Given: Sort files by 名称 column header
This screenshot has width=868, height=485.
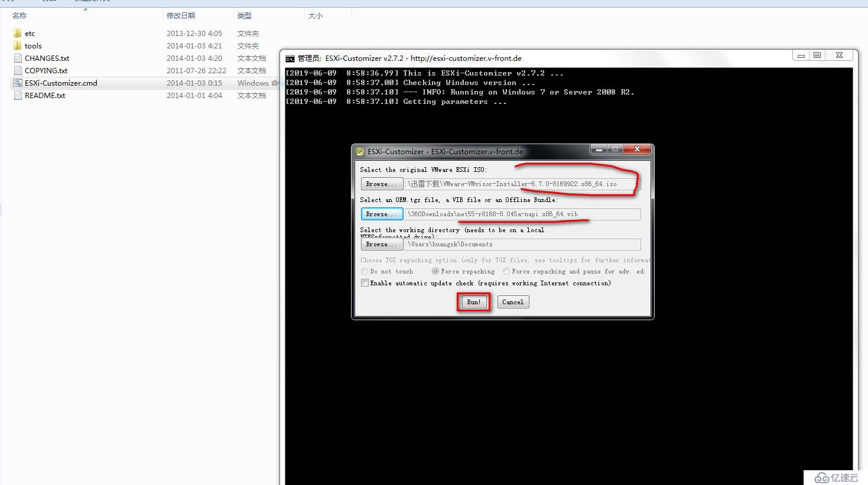Looking at the screenshot, I should (x=19, y=15).
